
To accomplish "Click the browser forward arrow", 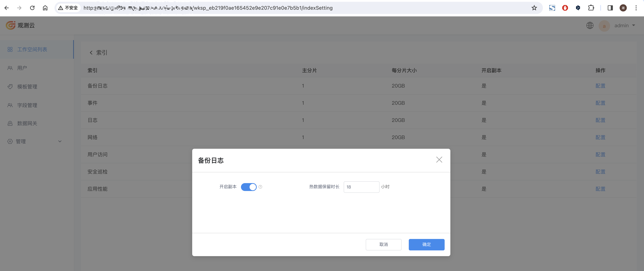I will click(x=19, y=8).
